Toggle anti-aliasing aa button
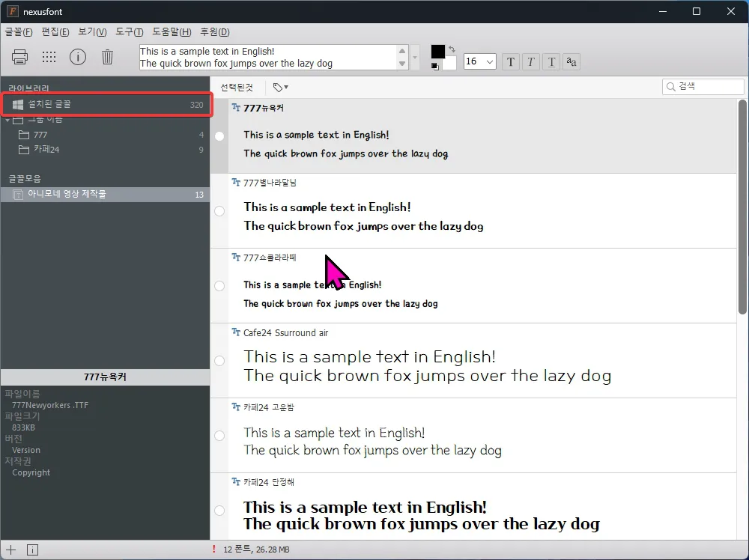The height and width of the screenshot is (560, 749). pyautogui.click(x=571, y=61)
